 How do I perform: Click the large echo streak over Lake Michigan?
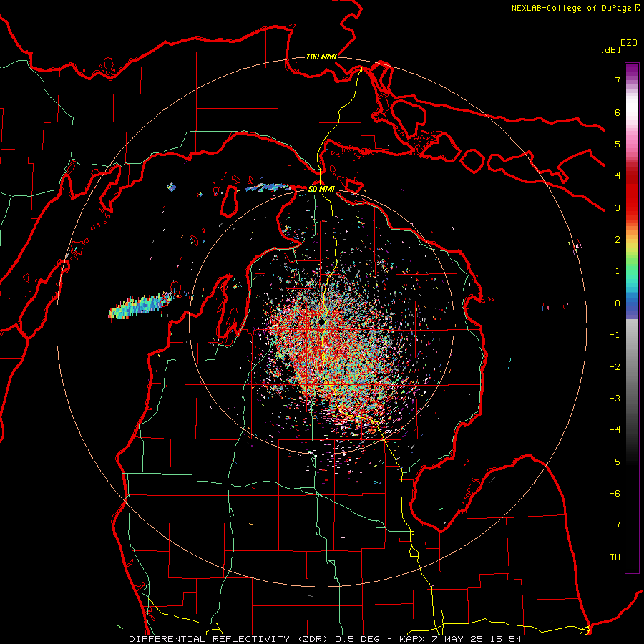coord(142,306)
